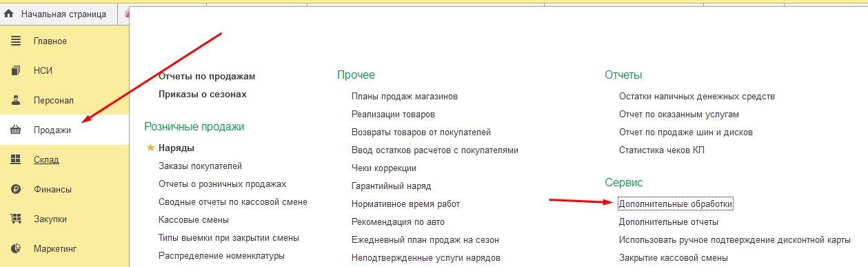Screen dimensions: 868x267
Task: Open Сводные отчеты по кассовой смене
Action: point(233,201)
